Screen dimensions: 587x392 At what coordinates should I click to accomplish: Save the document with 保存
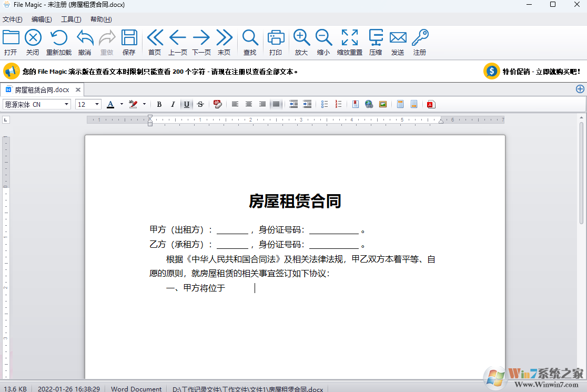[x=129, y=42]
